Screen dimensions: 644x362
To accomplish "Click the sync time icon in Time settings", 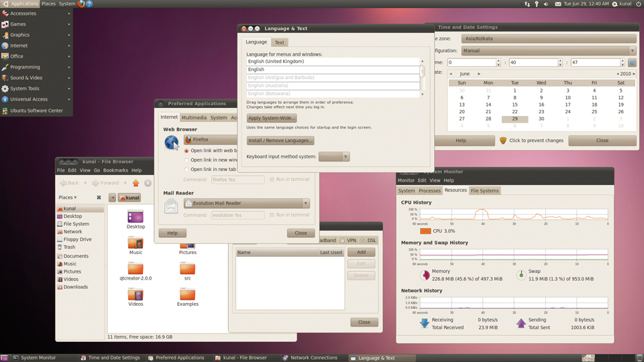I will [x=632, y=63].
